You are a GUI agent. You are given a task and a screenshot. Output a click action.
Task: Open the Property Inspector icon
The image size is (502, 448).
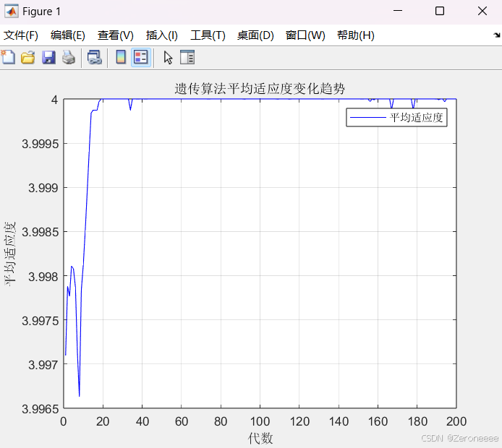point(187,58)
